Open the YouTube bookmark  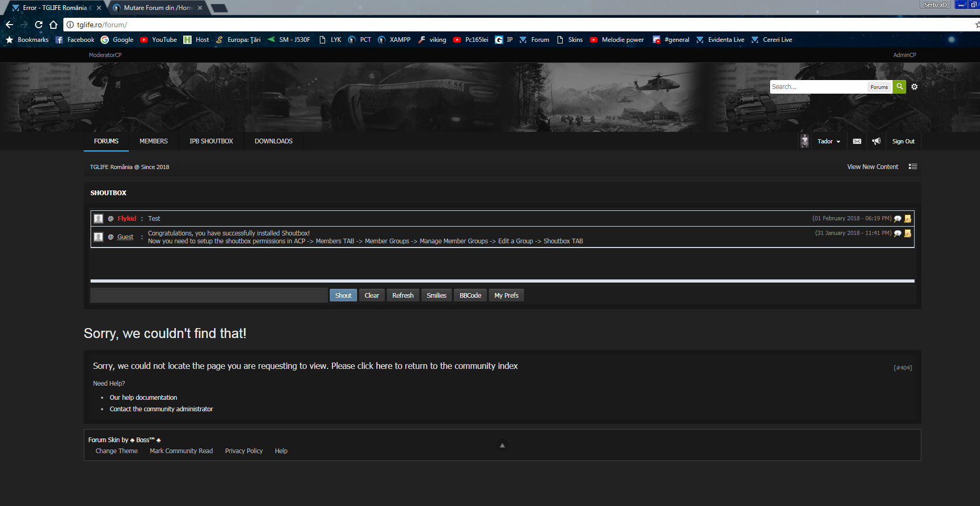159,40
